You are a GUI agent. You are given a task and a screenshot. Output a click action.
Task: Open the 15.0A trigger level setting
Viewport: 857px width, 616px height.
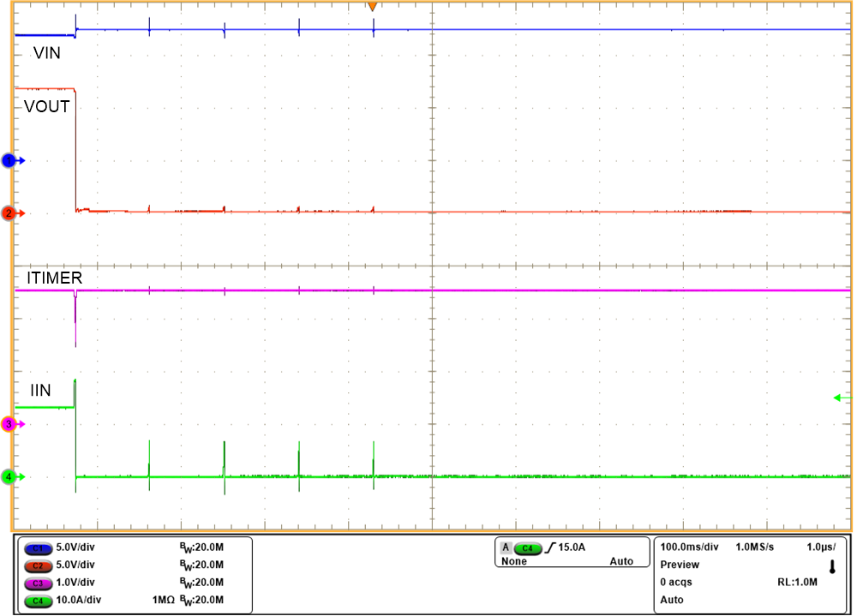click(x=571, y=547)
